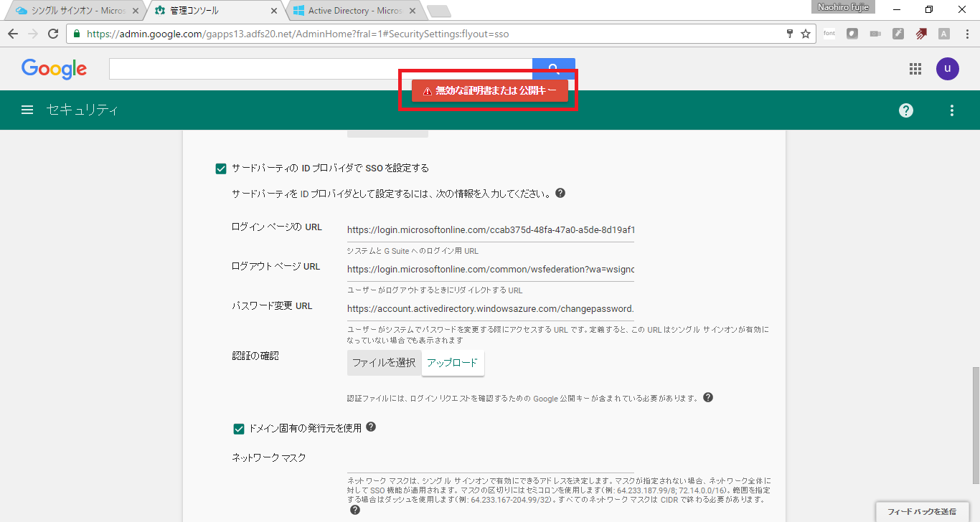The height and width of the screenshot is (522, 980).
Task: Click the help question mark beside the IdP instructions
Action: click(560, 192)
